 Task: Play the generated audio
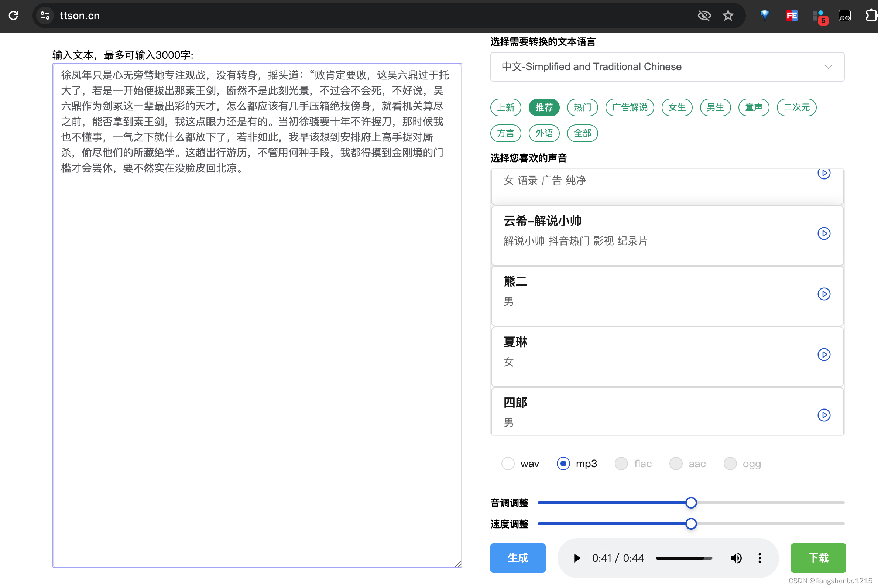pyautogui.click(x=577, y=558)
